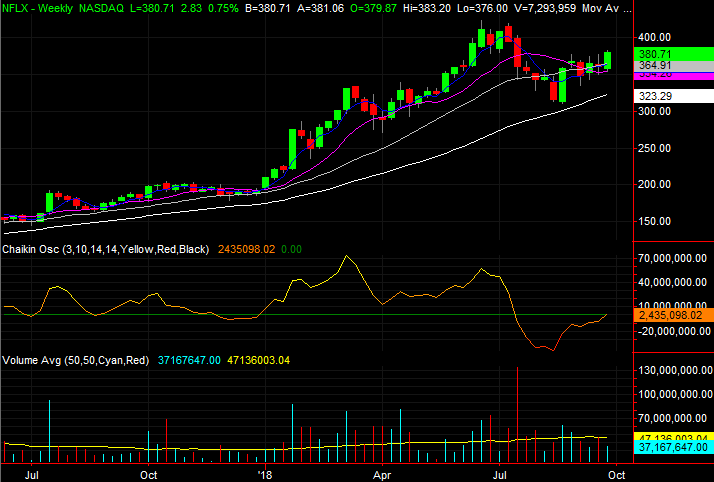Select the bid value B=380.71
The height and width of the screenshot is (482, 714).
pos(267,8)
